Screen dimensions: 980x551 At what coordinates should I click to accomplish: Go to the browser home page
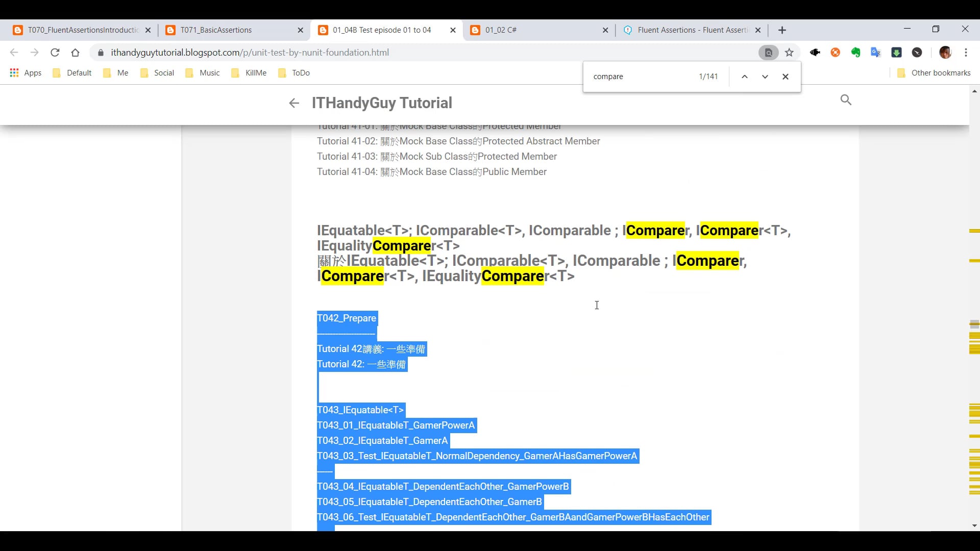[76, 53]
